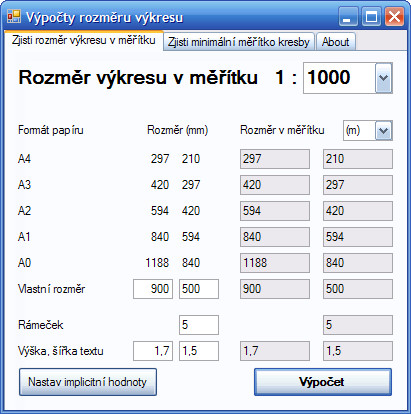Click the Formát papíru column label
Viewport: 411px width, 414px height.
[x=51, y=130]
